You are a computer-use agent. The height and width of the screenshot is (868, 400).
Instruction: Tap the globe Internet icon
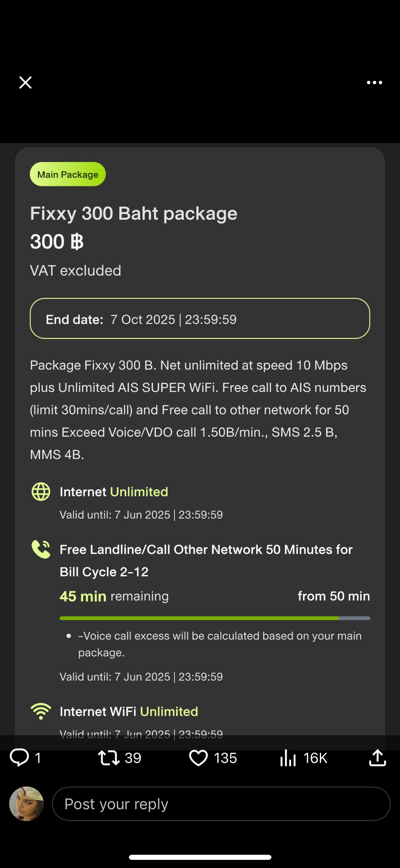coord(41,491)
